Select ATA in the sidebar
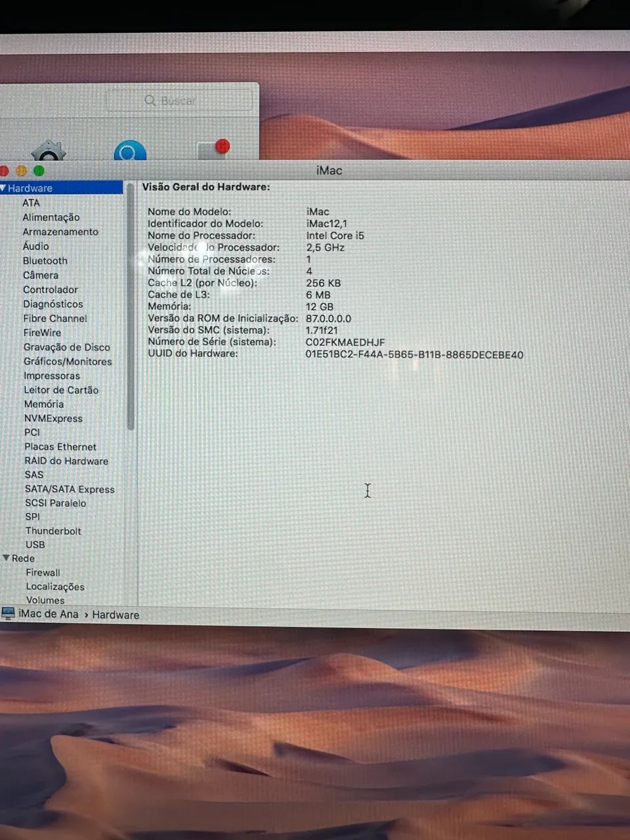 pos(31,203)
